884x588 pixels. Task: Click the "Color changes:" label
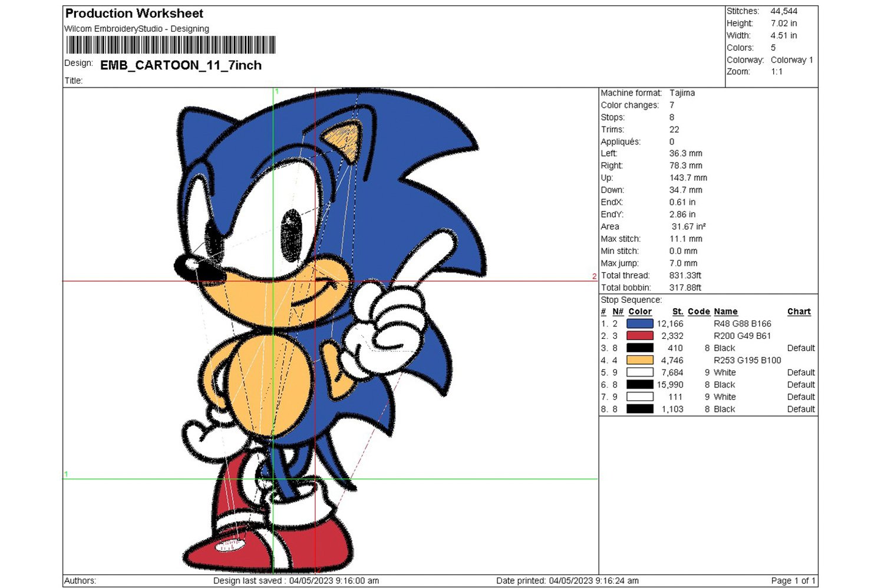pos(630,105)
